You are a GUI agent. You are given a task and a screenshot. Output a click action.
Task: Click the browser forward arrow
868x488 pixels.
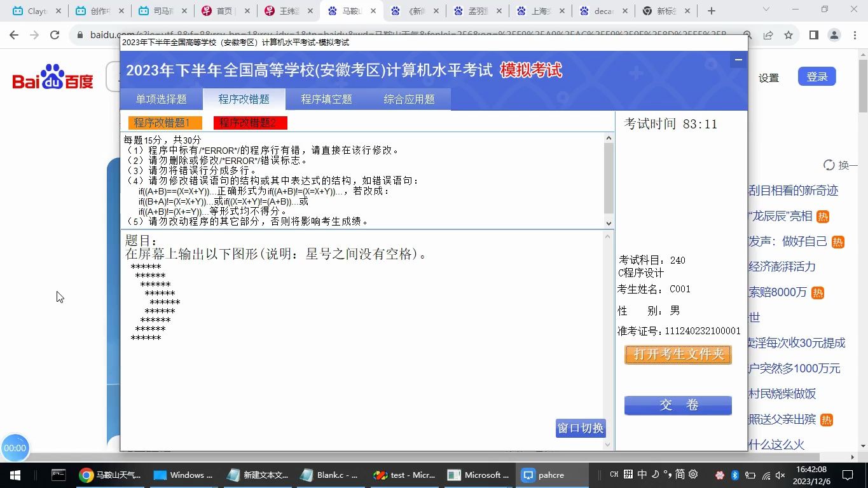[35, 36]
